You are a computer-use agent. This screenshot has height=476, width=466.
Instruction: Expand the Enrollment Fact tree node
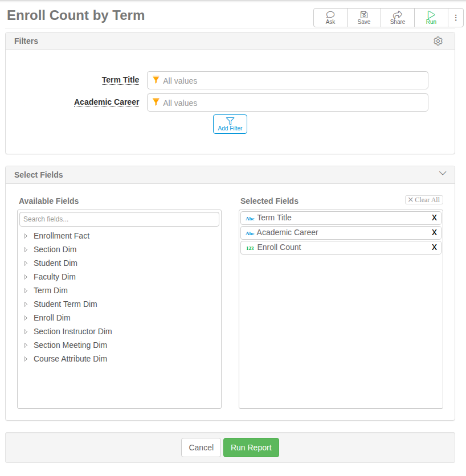pos(26,236)
